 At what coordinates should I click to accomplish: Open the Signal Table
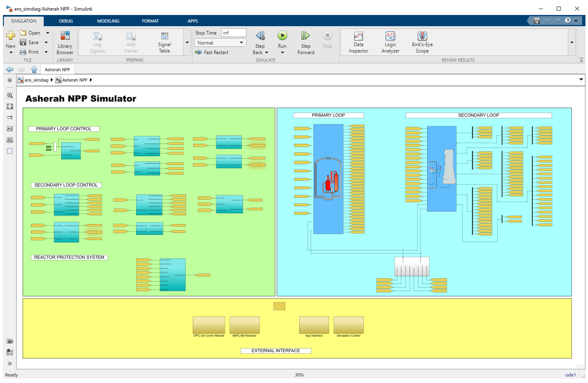coord(164,42)
